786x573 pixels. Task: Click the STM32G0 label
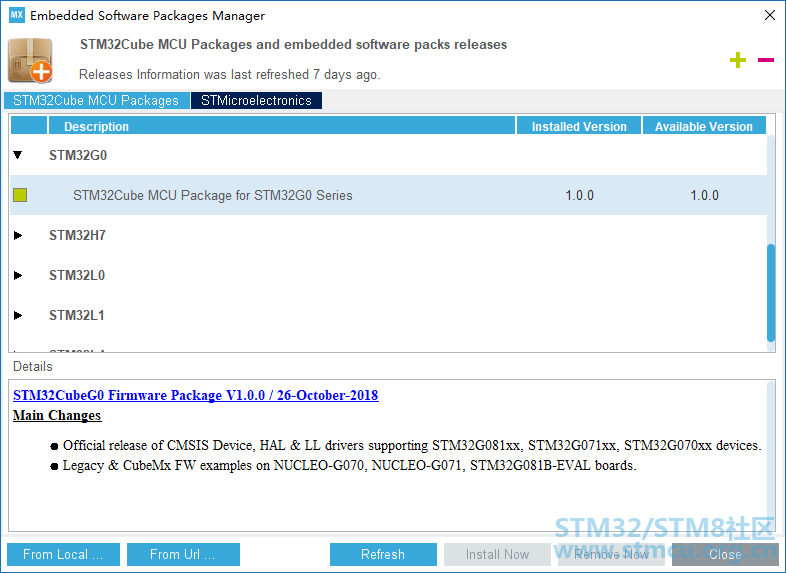point(78,155)
